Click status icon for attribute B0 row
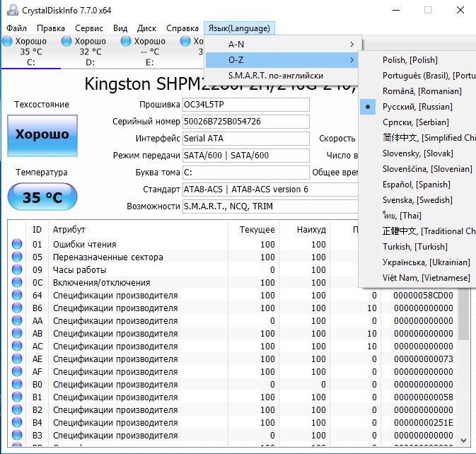The width and height of the screenshot is (476, 454). [17, 384]
